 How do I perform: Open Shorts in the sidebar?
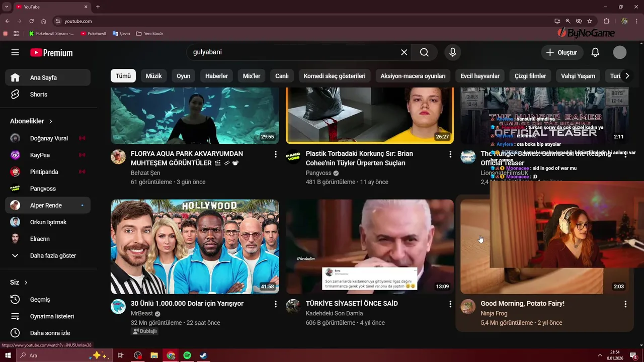tap(48, 95)
